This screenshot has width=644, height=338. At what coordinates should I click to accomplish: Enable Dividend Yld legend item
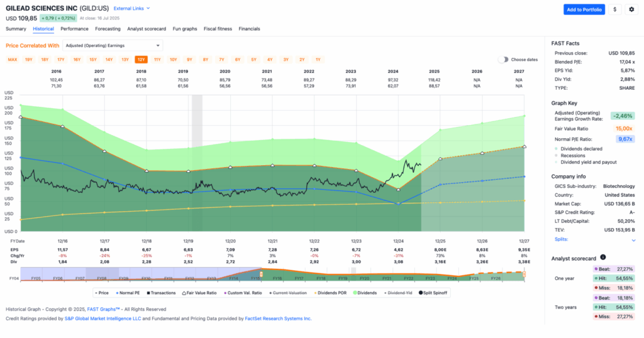398,293
